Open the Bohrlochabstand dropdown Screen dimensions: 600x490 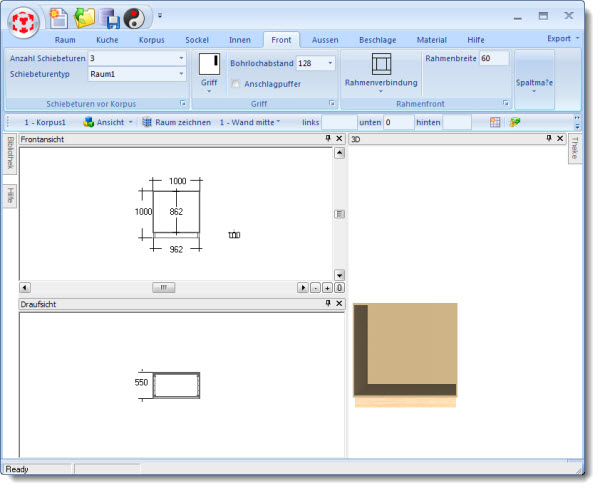pos(330,64)
